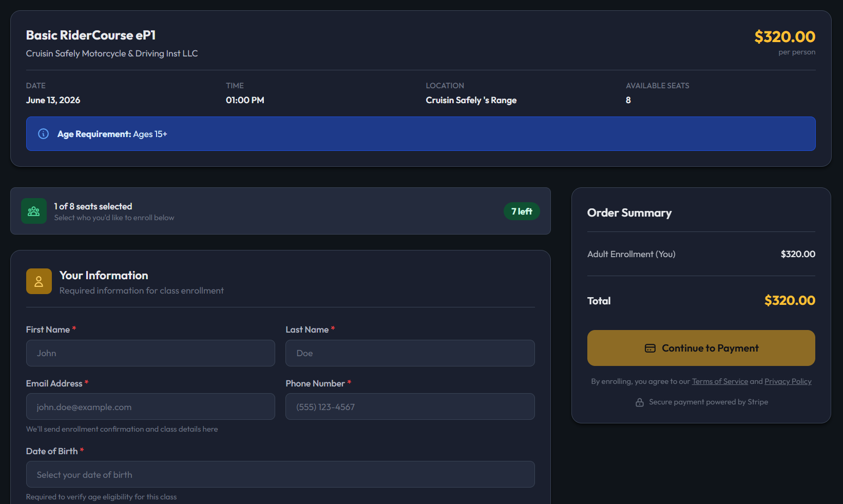Click the Email Address input field

point(150,406)
